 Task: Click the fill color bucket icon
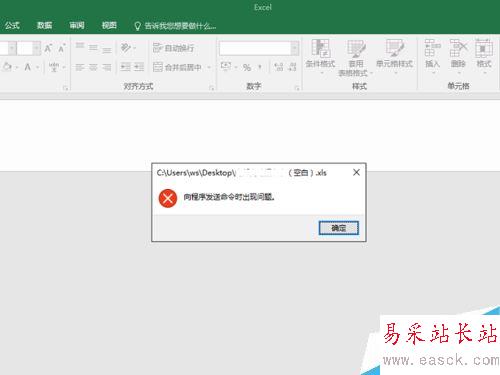coord(7,67)
